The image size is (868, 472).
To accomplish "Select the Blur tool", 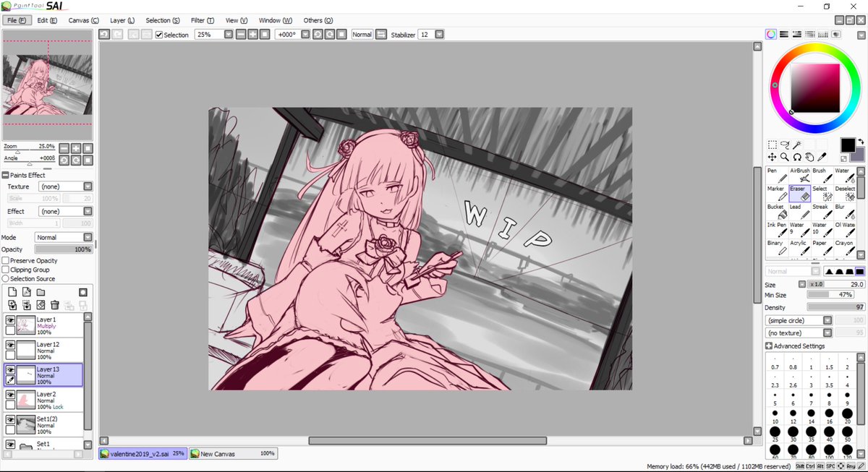I will pyautogui.click(x=844, y=211).
